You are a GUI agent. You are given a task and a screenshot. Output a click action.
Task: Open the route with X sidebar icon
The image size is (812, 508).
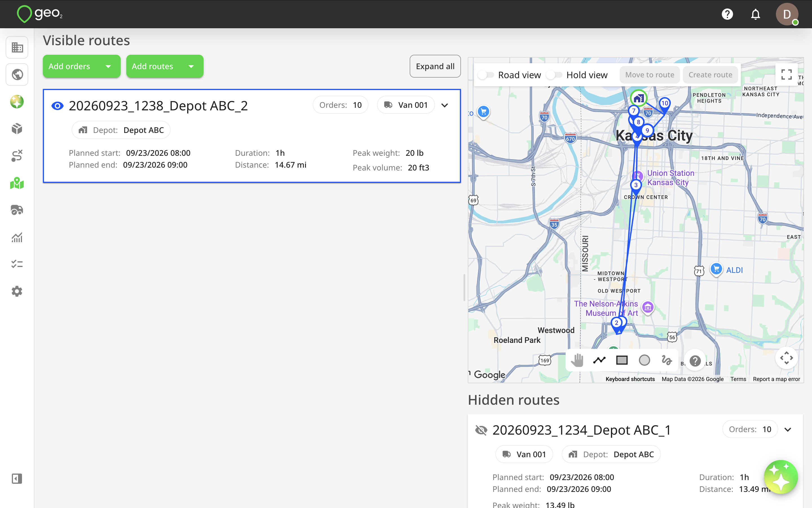(x=17, y=156)
